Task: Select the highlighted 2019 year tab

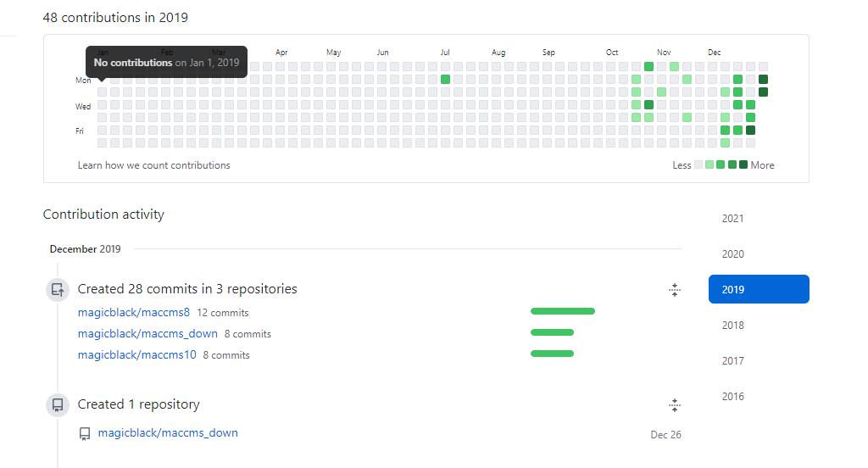Action: 759,289
